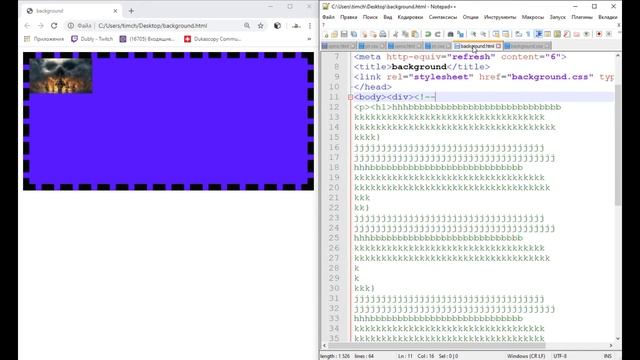Click the dark globe extension icon in Chrome
The height and width of the screenshot is (360, 640).
278,26
